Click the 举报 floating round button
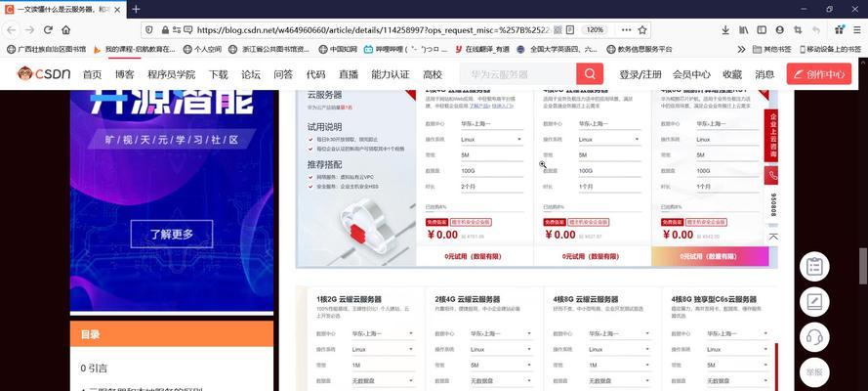This screenshot has width=868, height=391. point(814,372)
